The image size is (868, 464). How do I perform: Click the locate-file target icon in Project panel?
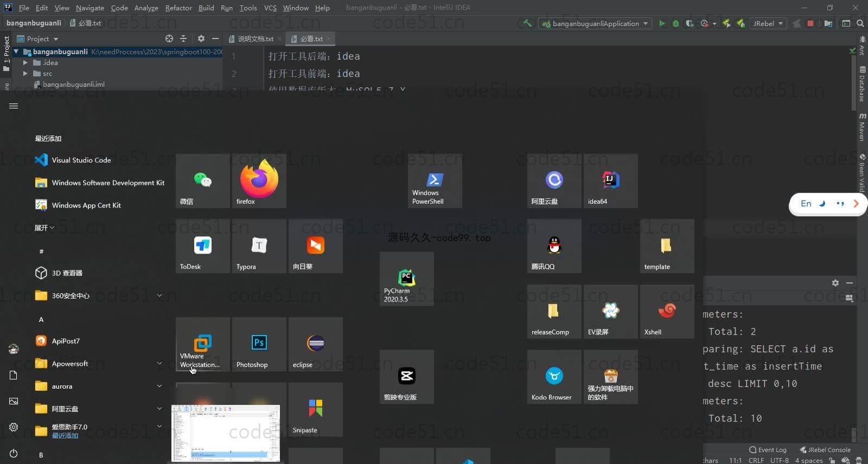[169, 38]
